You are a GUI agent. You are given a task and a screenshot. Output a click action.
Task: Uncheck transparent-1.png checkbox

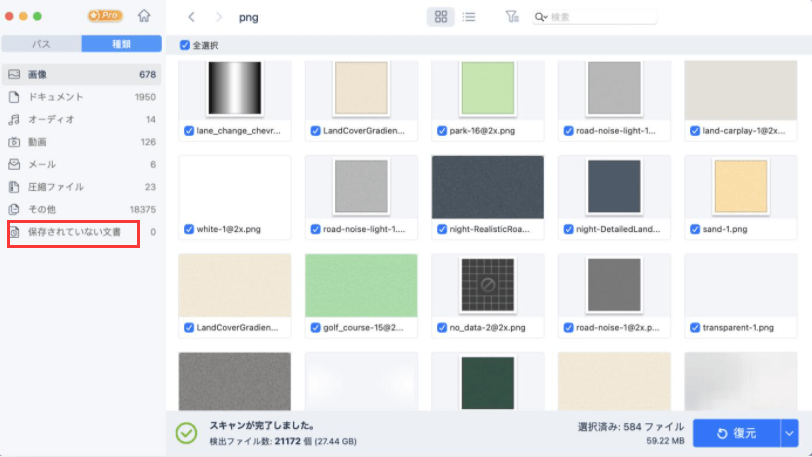click(695, 327)
